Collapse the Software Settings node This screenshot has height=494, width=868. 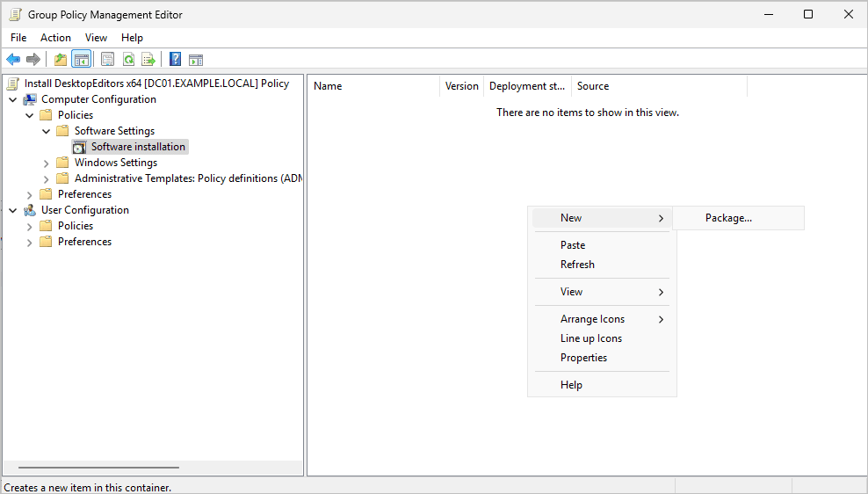(47, 131)
